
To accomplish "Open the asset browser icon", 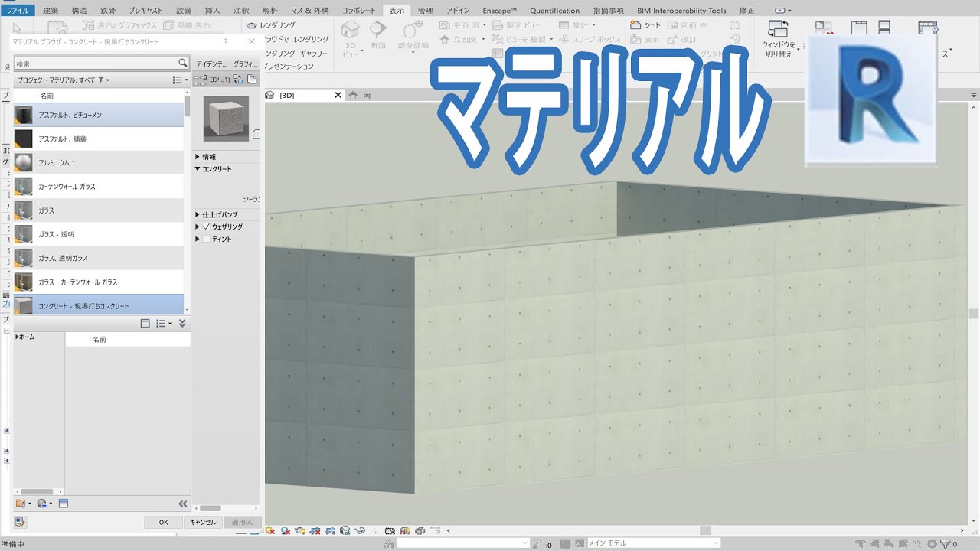I will click(x=64, y=504).
